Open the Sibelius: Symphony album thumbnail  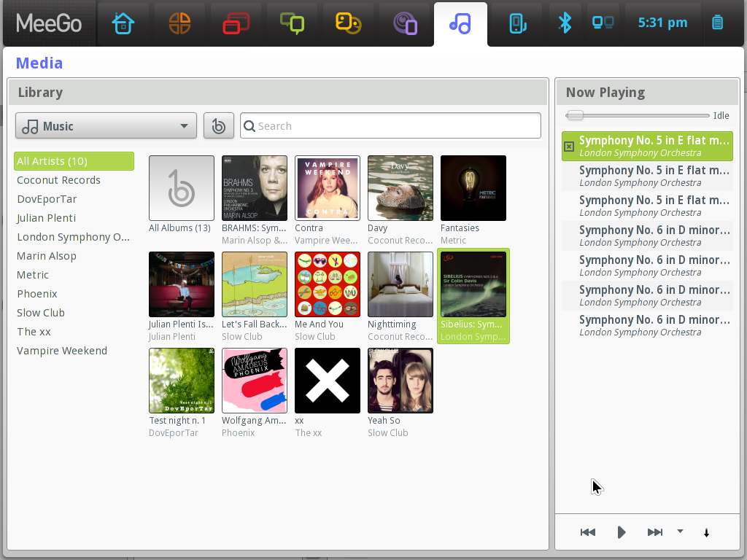[x=473, y=284]
